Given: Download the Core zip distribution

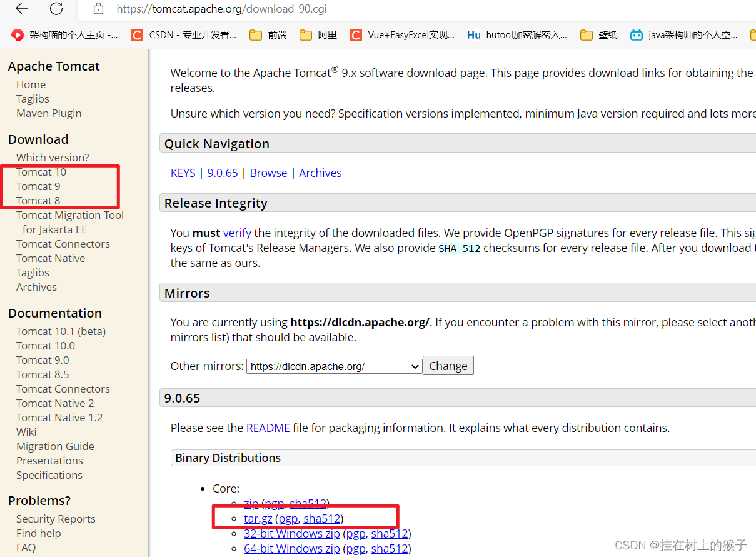Looking at the screenshot, I should 251,504.
